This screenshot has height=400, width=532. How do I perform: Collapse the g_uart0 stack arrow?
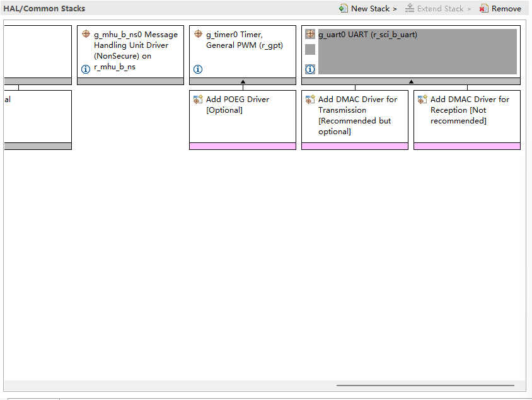[411, 81]
